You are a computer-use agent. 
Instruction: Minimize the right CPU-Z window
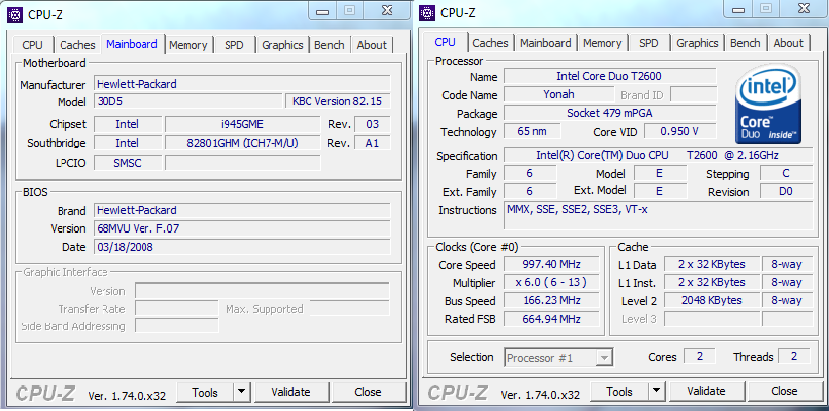click(739, 10)
